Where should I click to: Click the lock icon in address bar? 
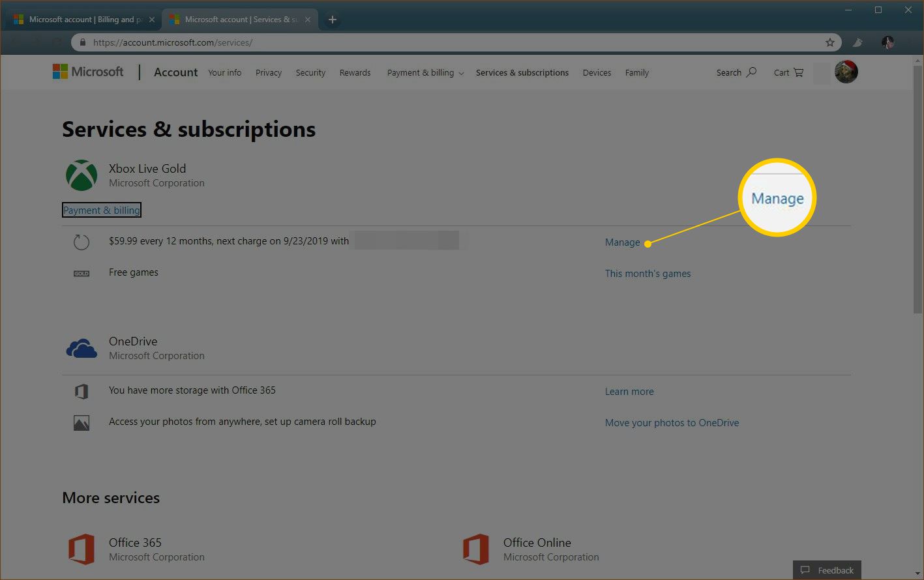[x=83, y=42]
